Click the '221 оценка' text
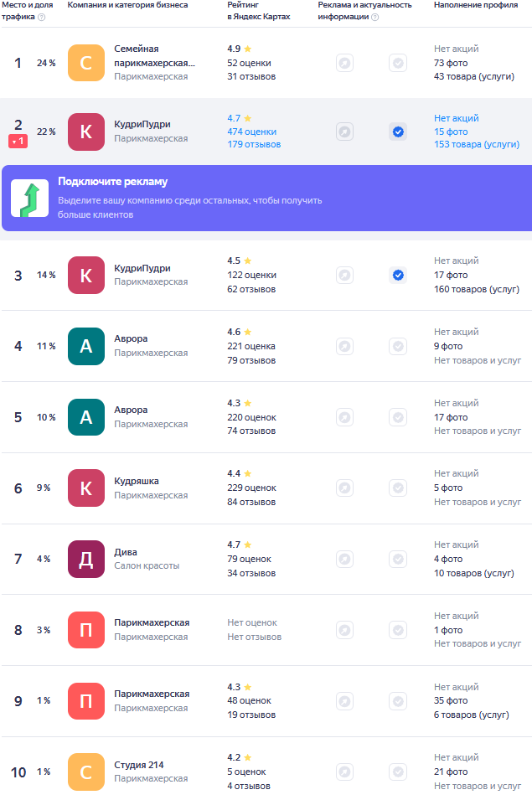The height and width of the screenshot is (800, 532). click(x=251, y=347)
